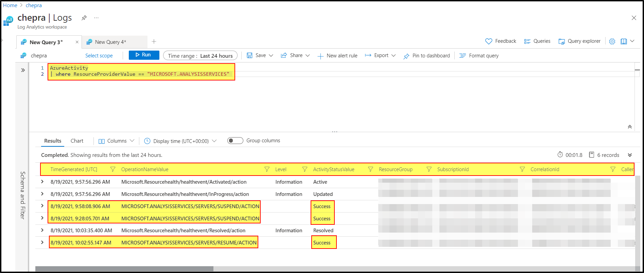Expand result details double chevron near records
This screenshot has width=644, height=273.
click(630, 155)
